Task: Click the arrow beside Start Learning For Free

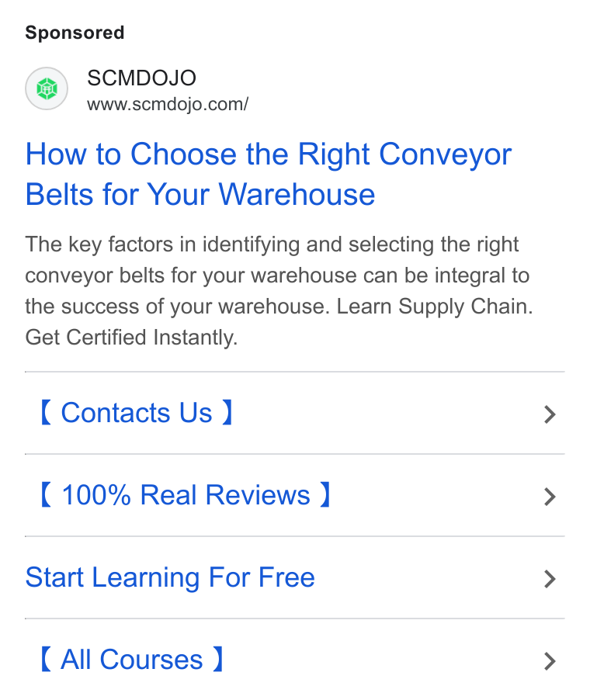Action: (550, 579)
